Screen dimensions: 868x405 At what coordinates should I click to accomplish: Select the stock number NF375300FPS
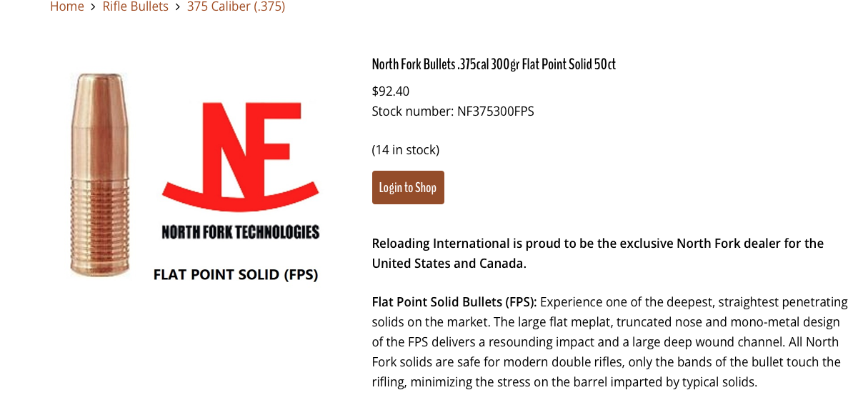click(x=495, y=111)
